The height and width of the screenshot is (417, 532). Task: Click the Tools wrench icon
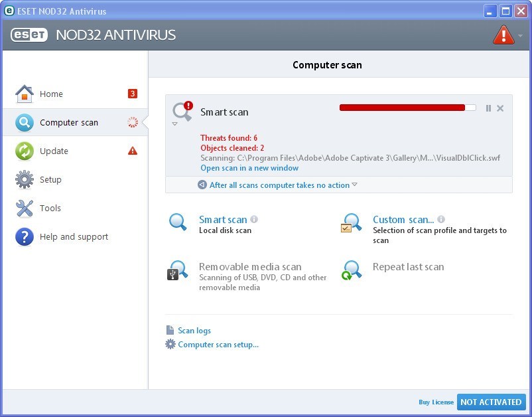coord(24,208)
